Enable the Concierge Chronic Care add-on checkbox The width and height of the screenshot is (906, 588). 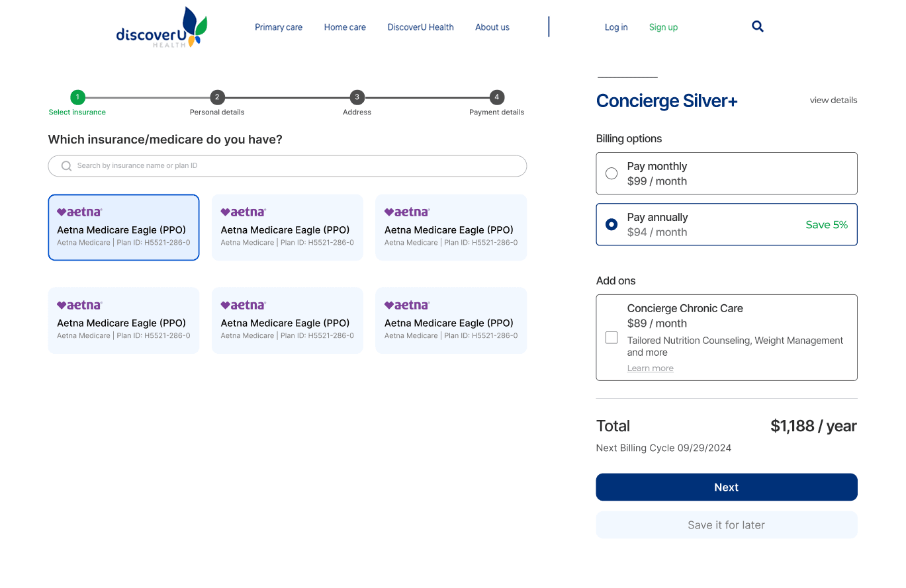(x=612, y=338)
